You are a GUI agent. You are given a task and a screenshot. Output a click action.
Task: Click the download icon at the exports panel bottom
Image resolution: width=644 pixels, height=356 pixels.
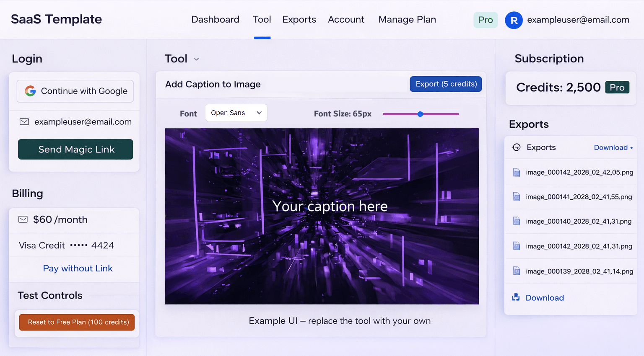(x=516, y=297)
